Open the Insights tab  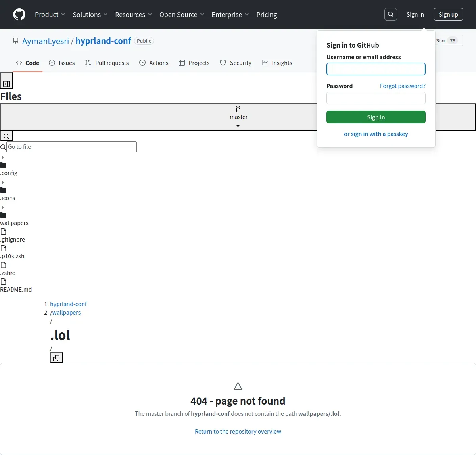pos(277,63)
